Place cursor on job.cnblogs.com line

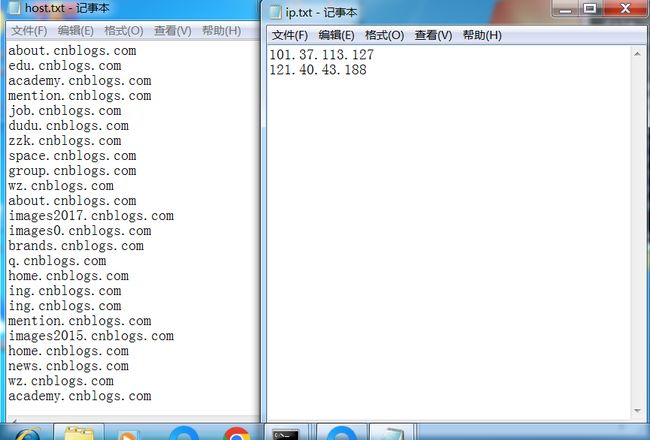[65, 111]
